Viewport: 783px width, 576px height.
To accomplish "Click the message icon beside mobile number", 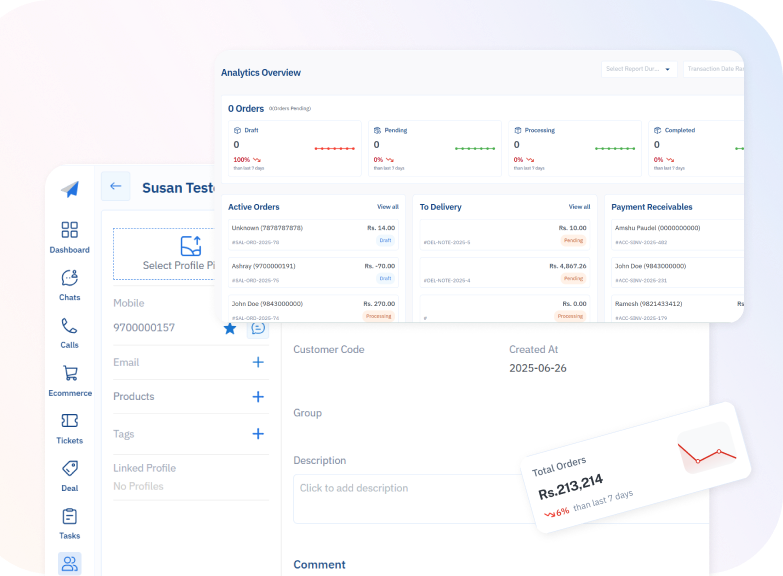I will click(258, 328).
